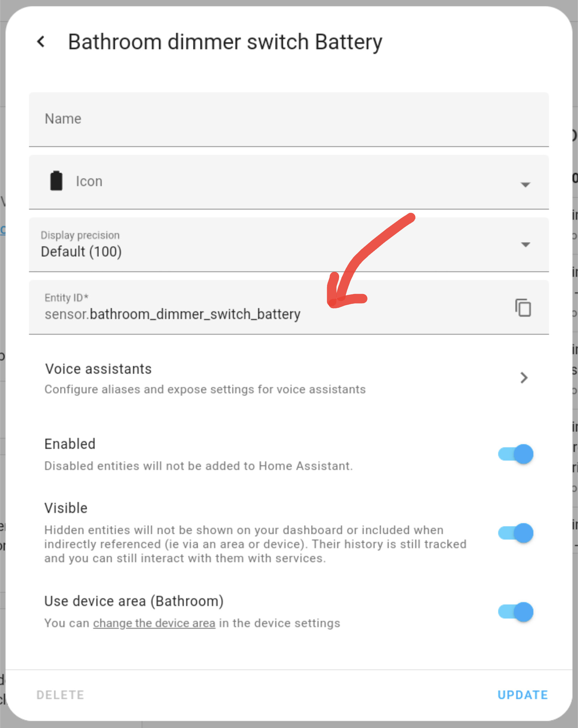The width and height of the screenshot is (578, 728).
Task: Copy entity ID with the clipboard icon
Action: 523,307
